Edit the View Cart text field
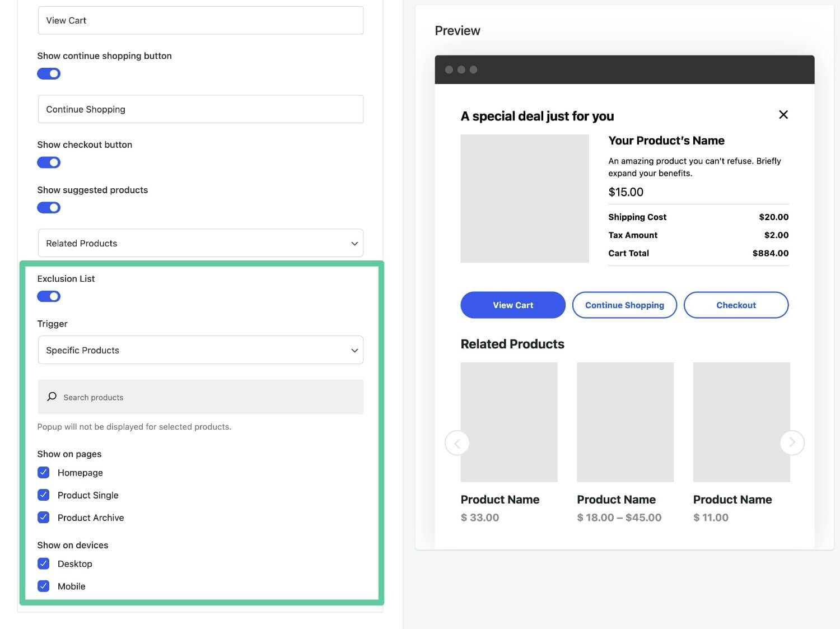 tap(200, 20)
